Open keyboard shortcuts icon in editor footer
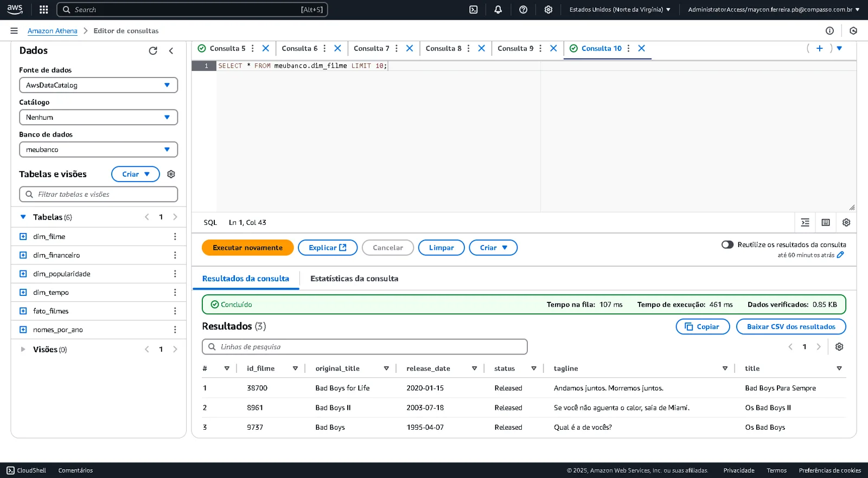 pos(826,223)
